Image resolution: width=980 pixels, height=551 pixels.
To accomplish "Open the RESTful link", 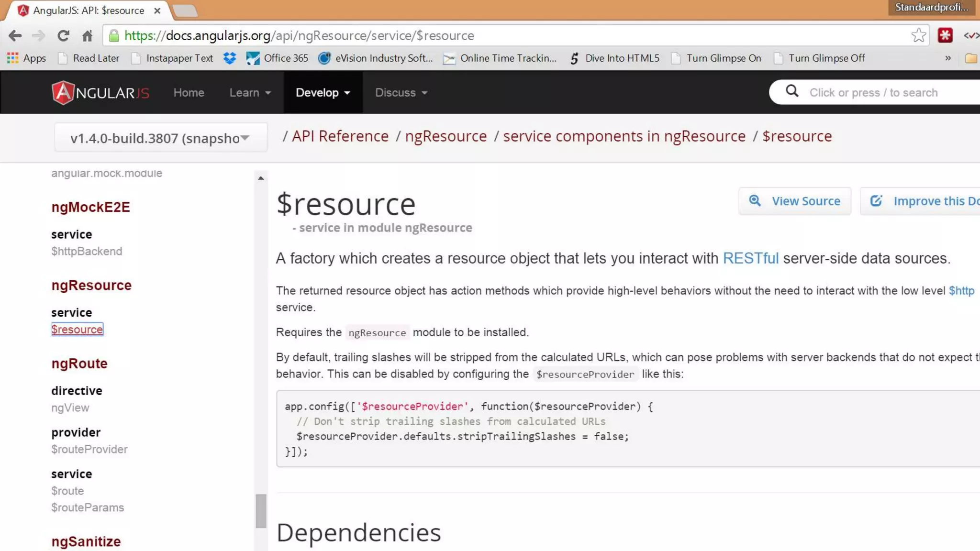I will (750, 258).
